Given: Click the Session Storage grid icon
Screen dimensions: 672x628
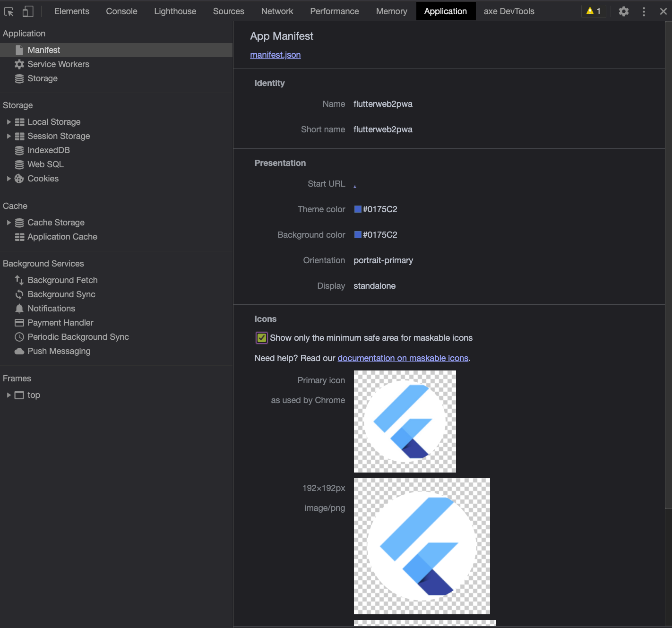Looking at the screenshot, I should point(19,136).
